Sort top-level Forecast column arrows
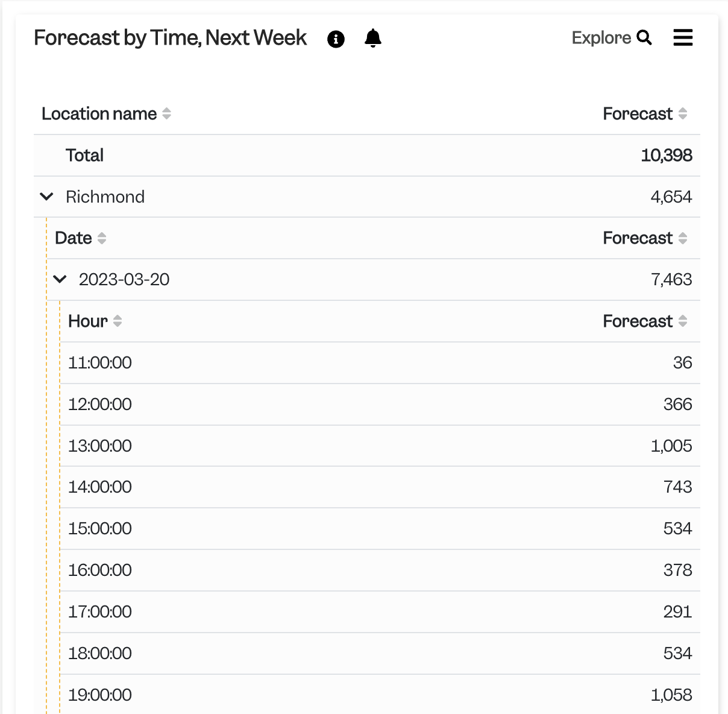Viewport: 728px width, 714px height. click(x=683, y=113)
